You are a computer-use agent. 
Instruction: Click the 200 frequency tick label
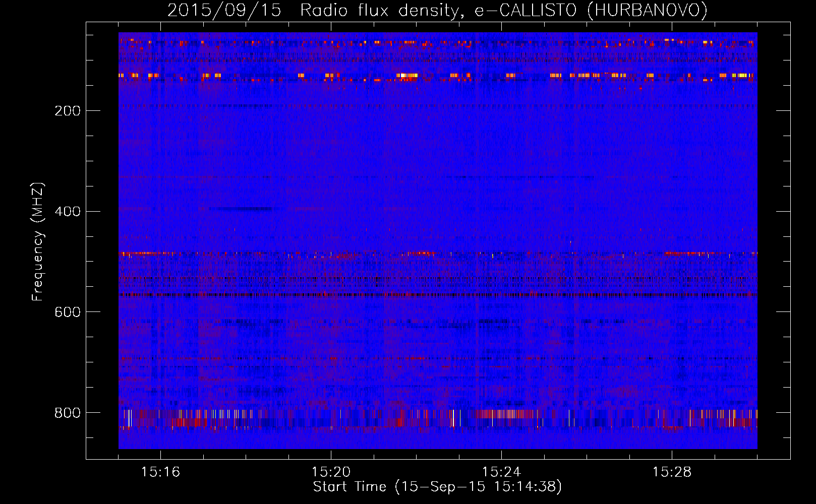tap(68, 111)
